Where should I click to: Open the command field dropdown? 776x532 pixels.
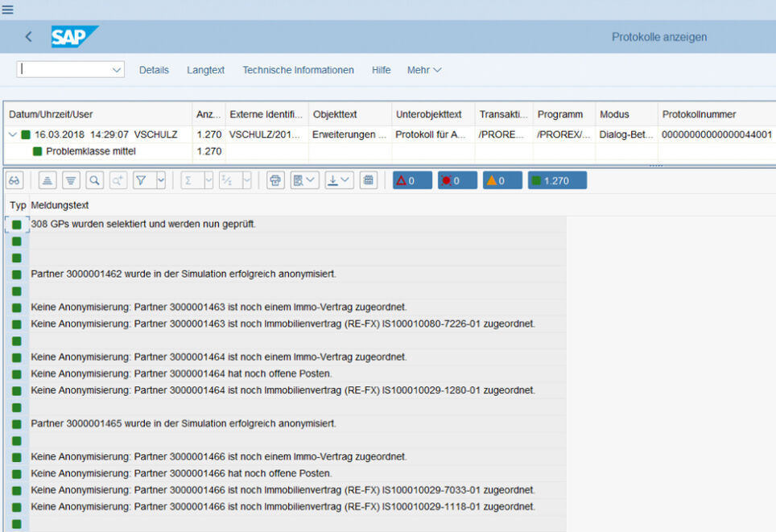(x=117, y=70)
